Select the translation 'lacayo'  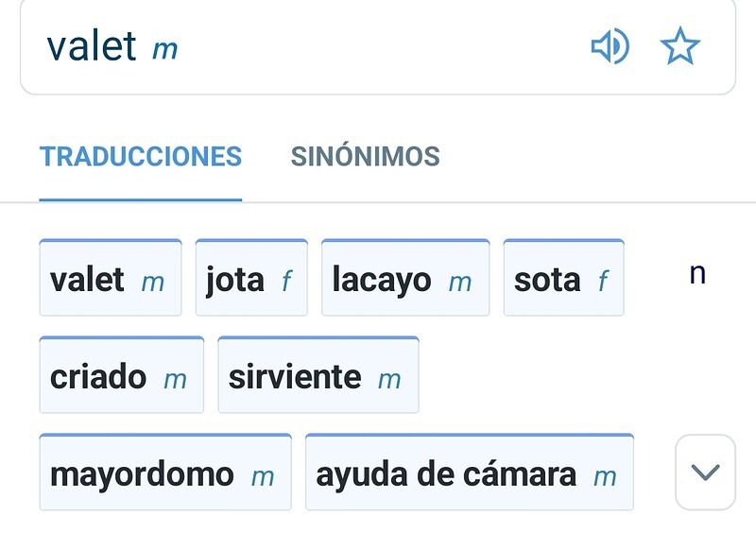pos(405,278)
